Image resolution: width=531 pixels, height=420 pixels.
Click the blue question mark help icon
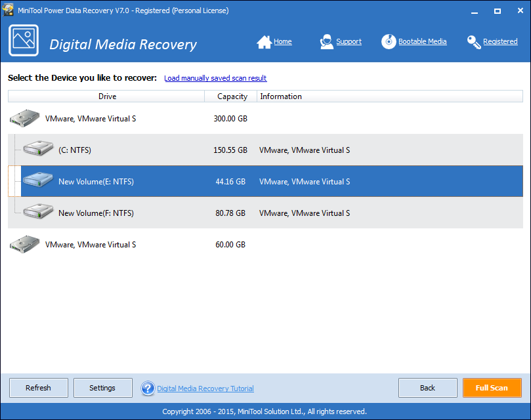pyautogui.click(x=148, y=388)
